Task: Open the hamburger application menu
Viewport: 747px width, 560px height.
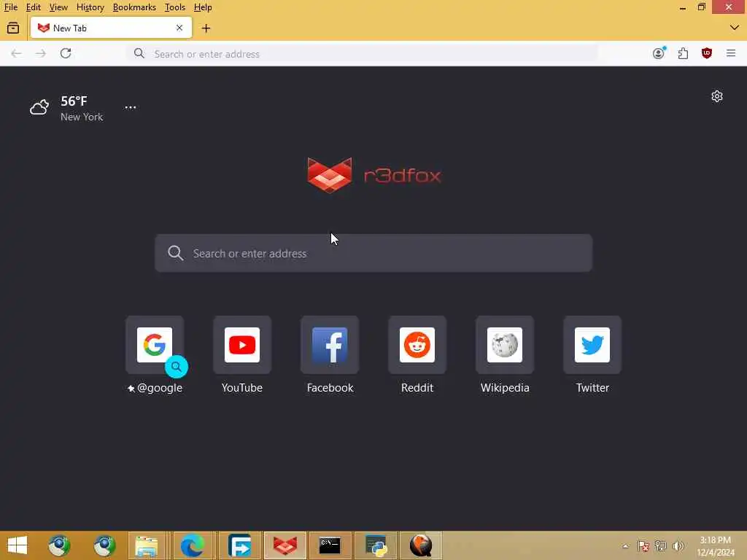Action: 731,53
